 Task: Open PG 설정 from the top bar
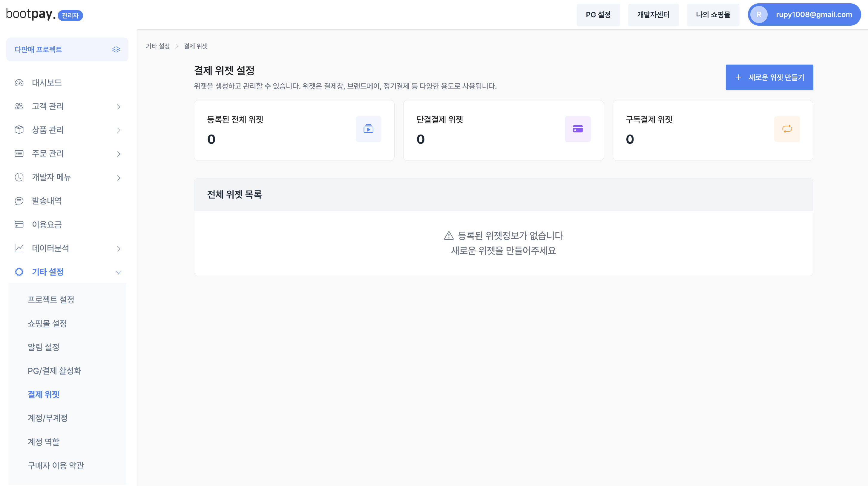point(598,15)
